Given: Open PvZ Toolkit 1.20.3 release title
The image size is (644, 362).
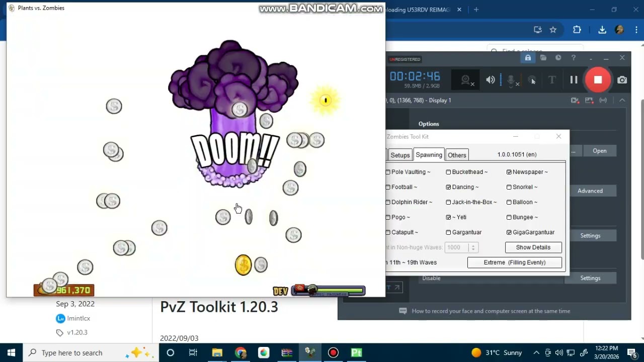Looking at the screenshot, I should [x=219, y=307].
